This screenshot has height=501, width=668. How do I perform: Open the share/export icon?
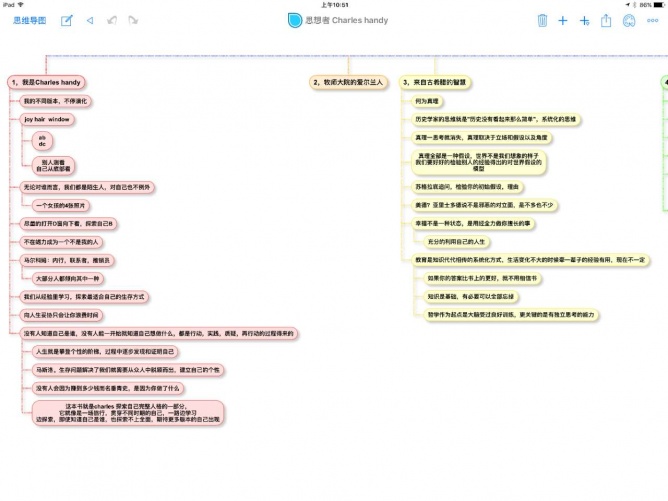(606, 20)
